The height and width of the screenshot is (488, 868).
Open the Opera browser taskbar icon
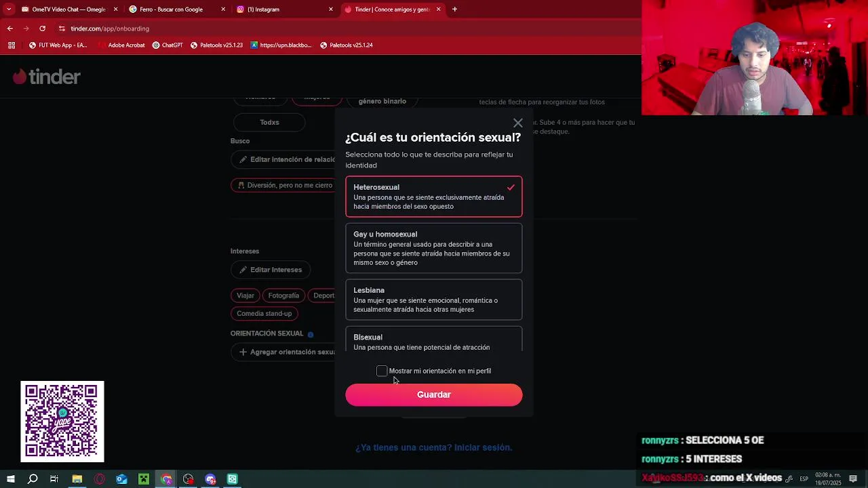99,479
